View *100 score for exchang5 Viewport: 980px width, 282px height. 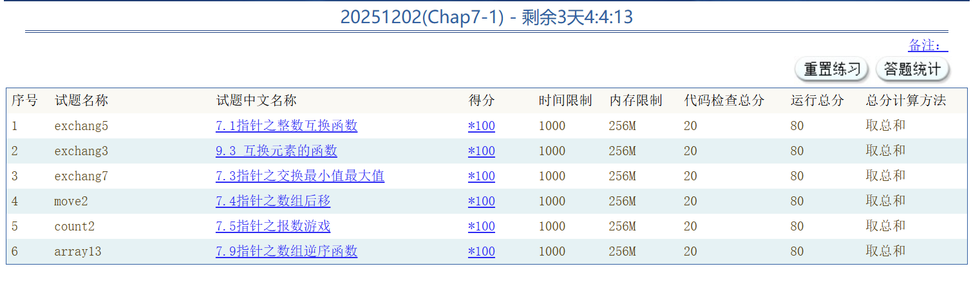pyautogui.click(x=482, y=126)
